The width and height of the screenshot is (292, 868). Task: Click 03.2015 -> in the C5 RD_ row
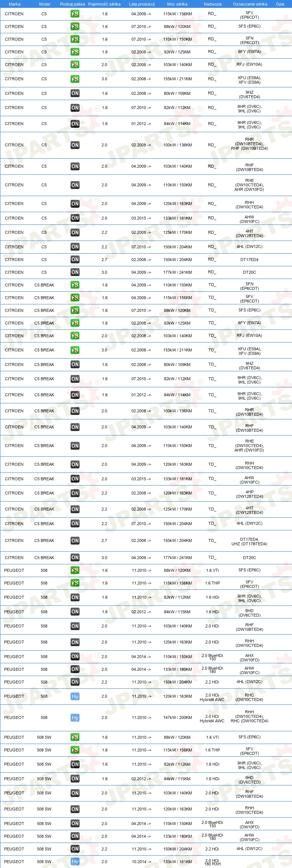(x=141, y=218)
